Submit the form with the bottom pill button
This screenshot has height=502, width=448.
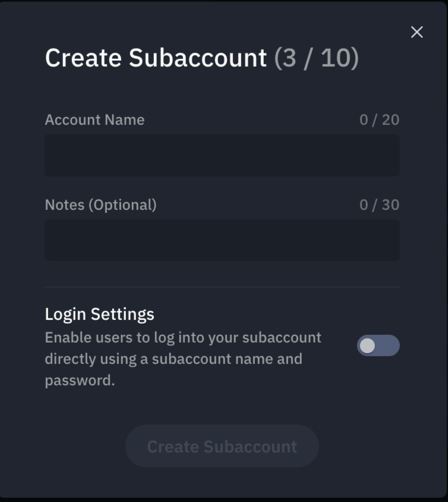click(x=222, y=446)
